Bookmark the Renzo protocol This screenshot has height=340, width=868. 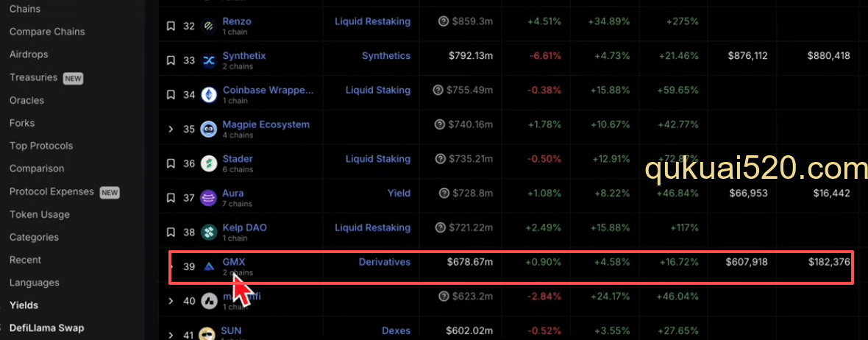(x=171, y=26)
